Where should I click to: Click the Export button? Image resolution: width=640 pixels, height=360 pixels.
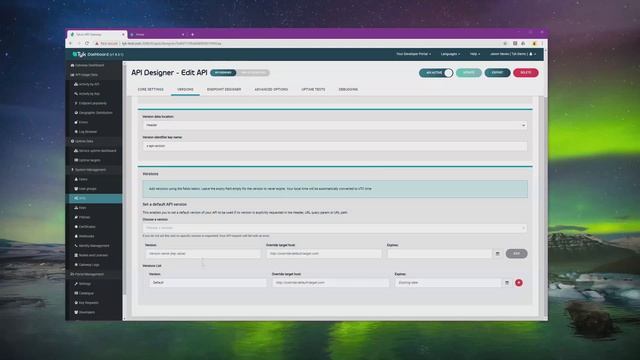(497, 73)
